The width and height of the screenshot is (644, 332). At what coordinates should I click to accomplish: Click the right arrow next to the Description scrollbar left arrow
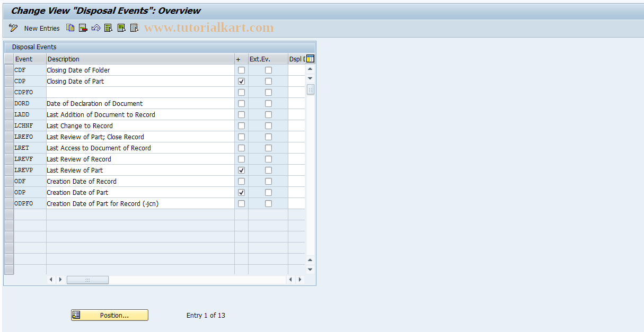coord(60,280)
